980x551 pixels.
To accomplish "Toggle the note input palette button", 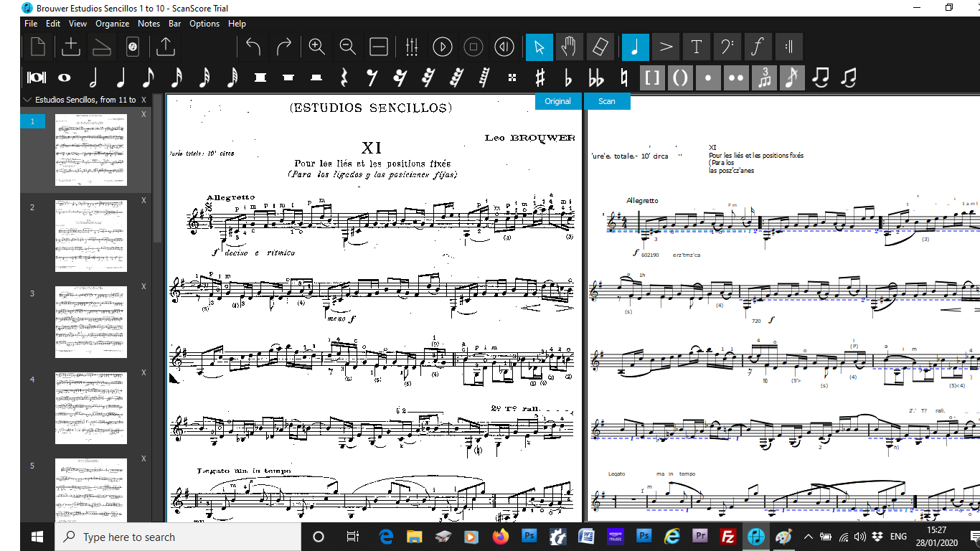I will 635,47.
